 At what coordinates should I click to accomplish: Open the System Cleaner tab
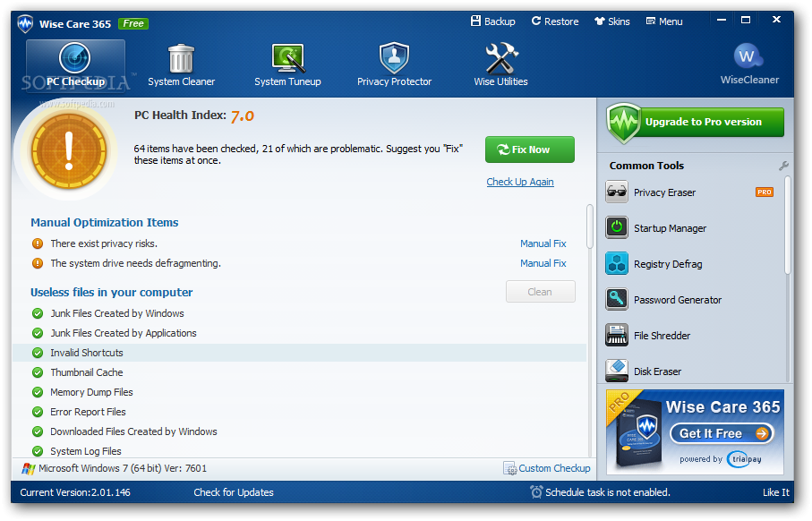pyautogui.click(x=181, y=65)
